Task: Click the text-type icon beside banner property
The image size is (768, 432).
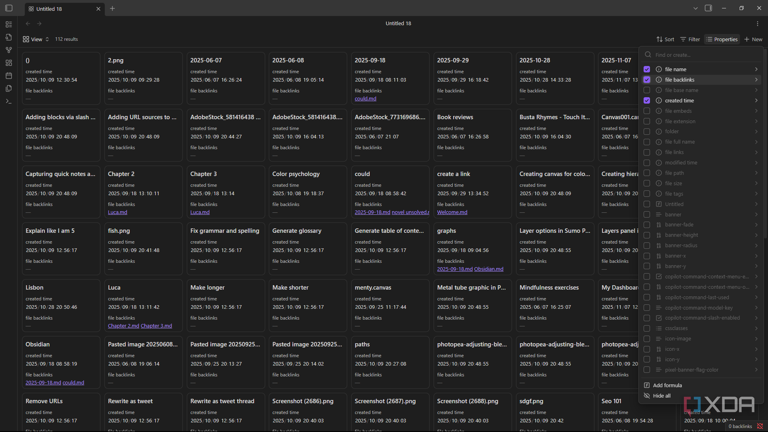Action: click(659, 215)
